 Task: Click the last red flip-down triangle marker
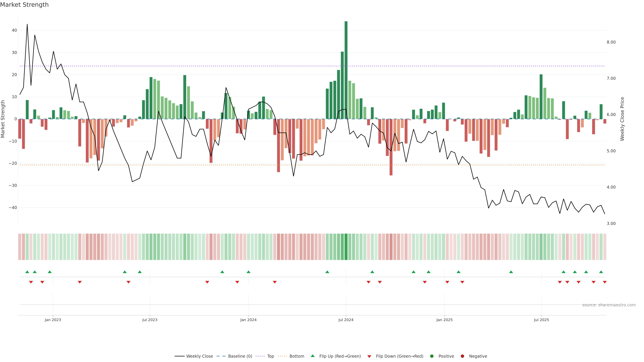[x=604, y=282]
